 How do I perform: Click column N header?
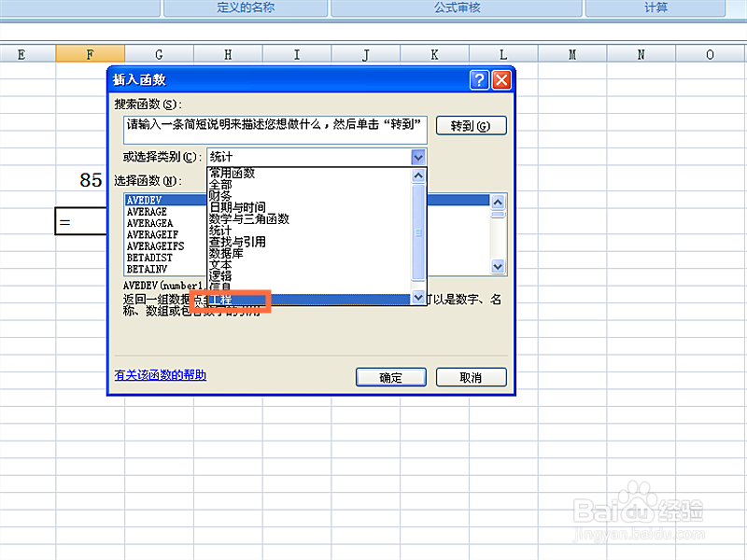click(x=641, y=54)
